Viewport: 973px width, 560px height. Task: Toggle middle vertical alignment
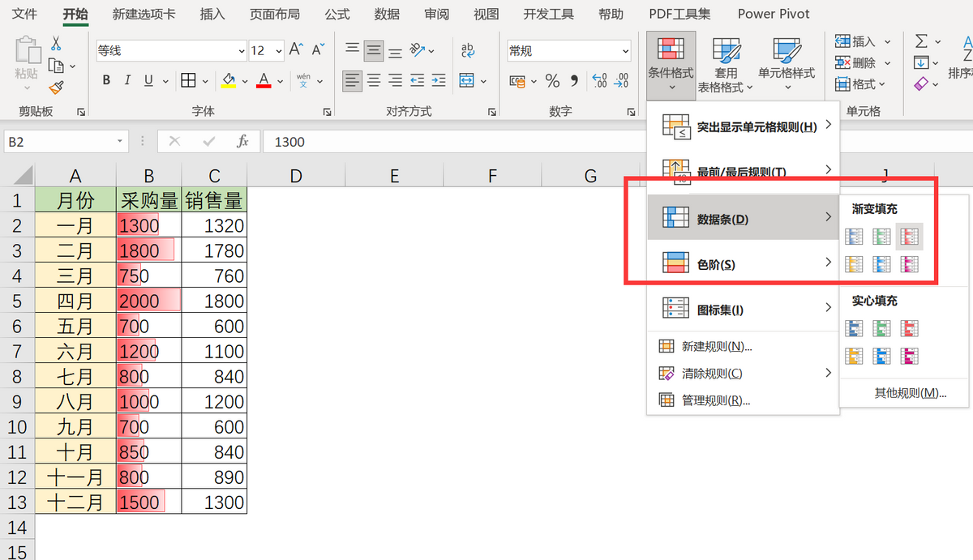tap(373, 49)
